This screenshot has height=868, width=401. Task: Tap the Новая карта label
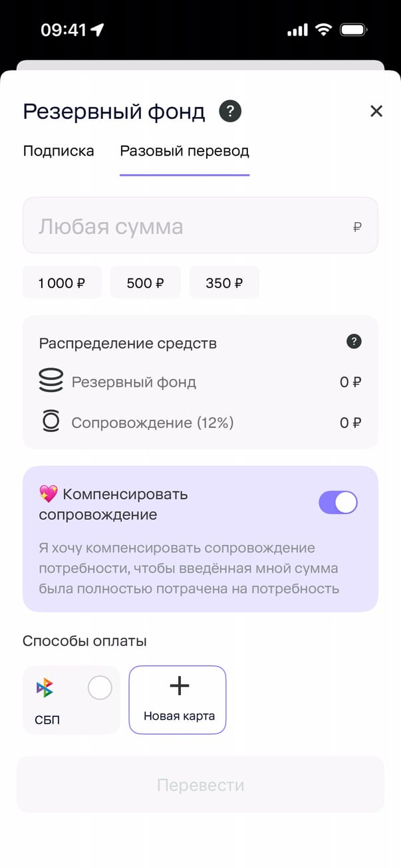(x=178, y=716)
